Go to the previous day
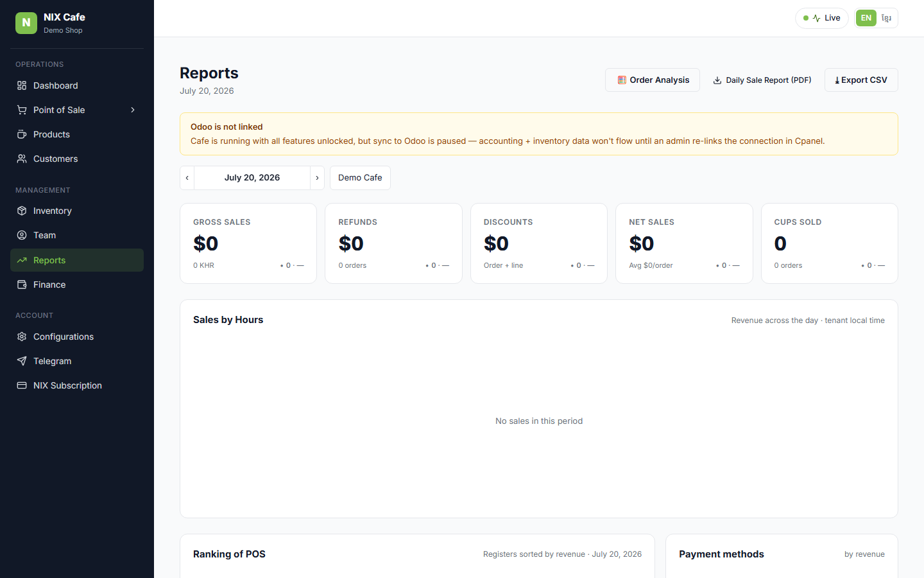 coord(187,178)
